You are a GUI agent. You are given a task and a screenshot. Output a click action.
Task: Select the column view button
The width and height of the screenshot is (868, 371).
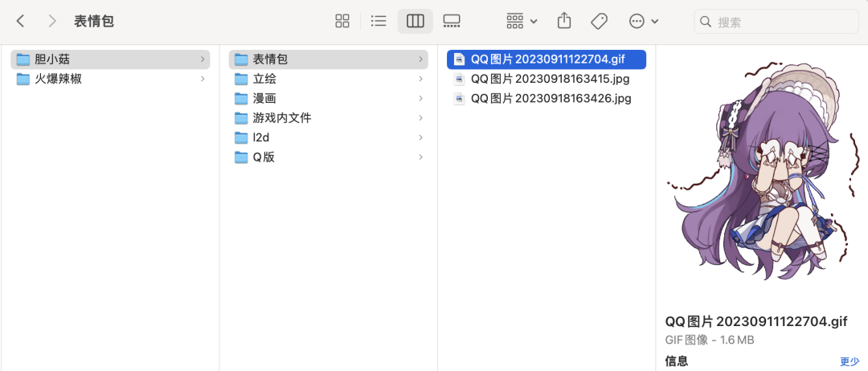click(416, 22)
